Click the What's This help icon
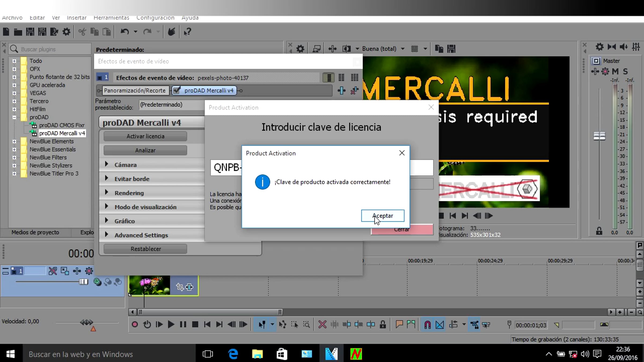Viewport: 644px width, 362px height. 187,32
